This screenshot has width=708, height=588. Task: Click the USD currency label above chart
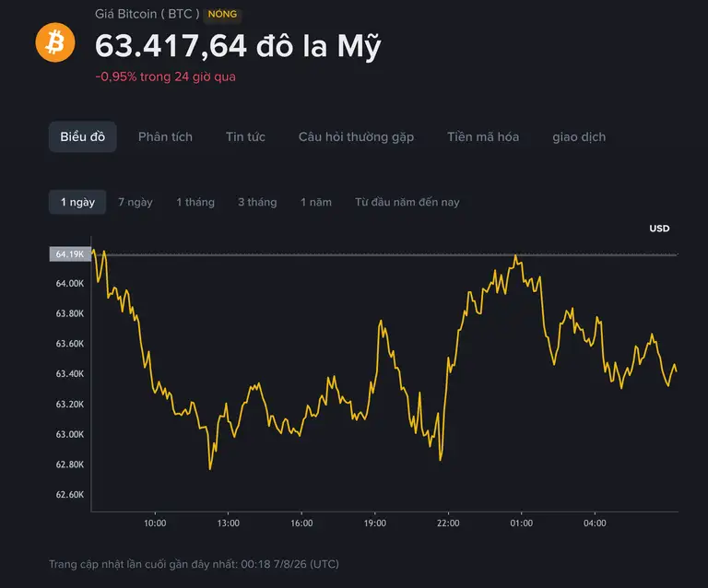[659, 229]
